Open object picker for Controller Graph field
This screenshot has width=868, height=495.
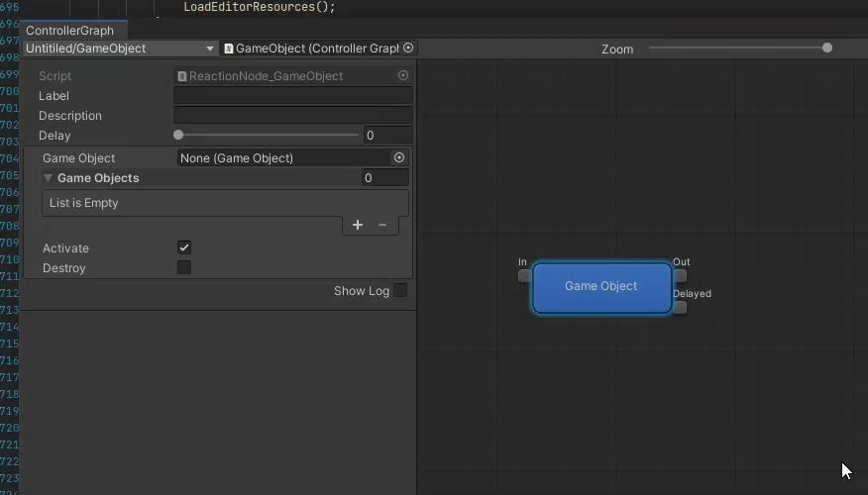click(408, 49)
